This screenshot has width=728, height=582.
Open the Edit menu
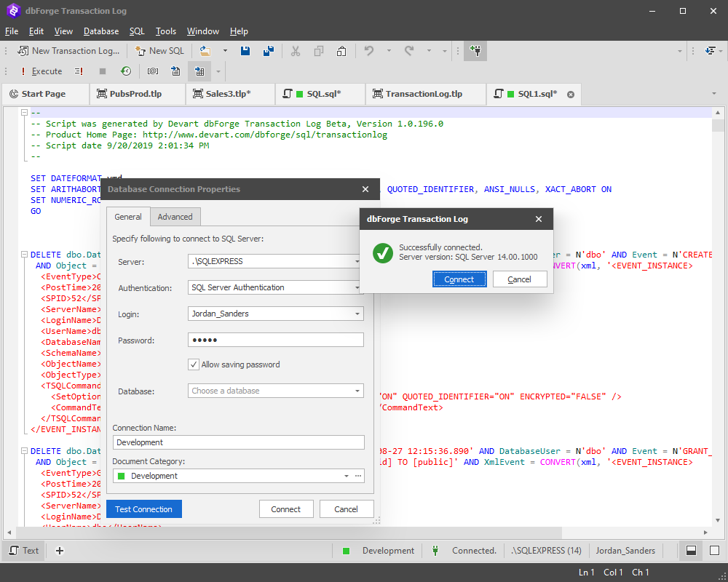click(36, 31)
